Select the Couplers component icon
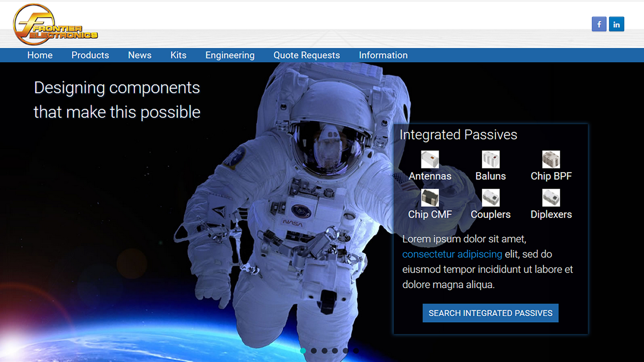 (x=490, y=198)
